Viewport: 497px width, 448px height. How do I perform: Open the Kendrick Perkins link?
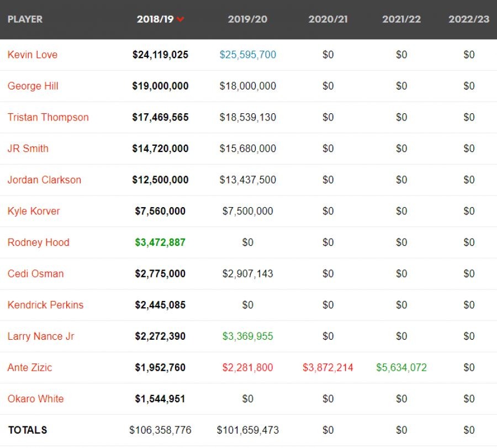click(45, 305)
